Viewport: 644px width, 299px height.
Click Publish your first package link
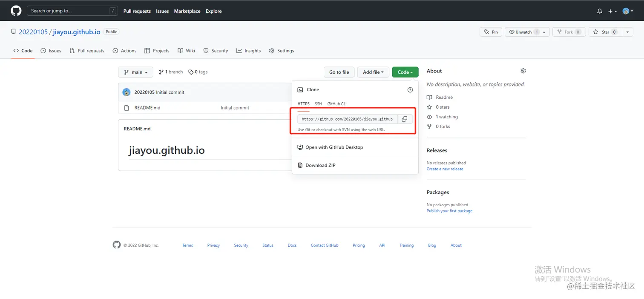coord(449,211)
